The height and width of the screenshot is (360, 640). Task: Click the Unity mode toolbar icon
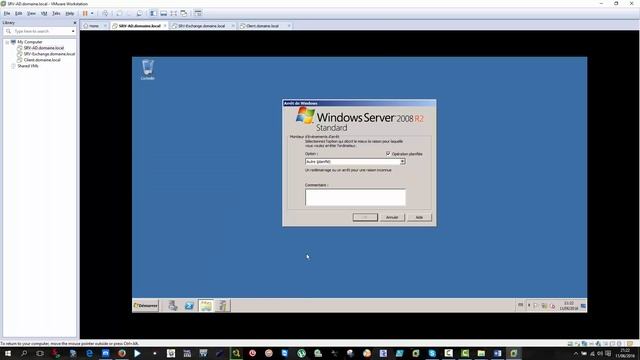pyautogui.click(x=184, y=13)
